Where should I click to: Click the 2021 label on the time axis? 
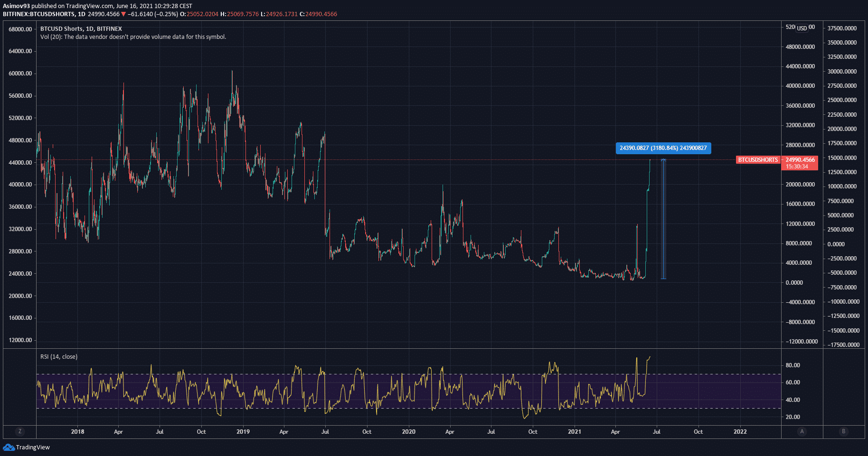click(x=574, y=432)
